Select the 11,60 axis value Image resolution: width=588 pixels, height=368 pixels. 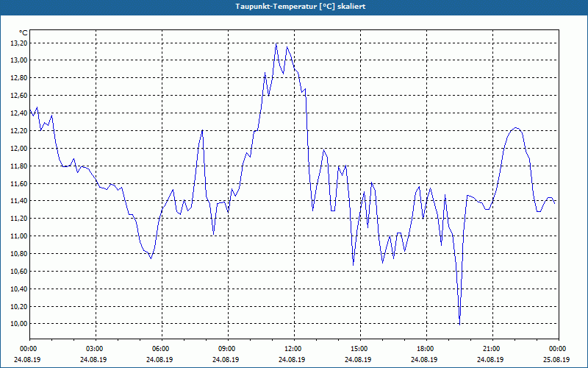(19, 183)
